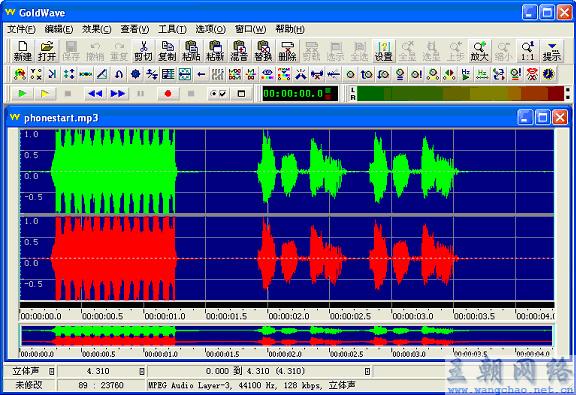This screenshot has height=395, width=576.
Task: Open the 提示 dropdown toolbar button
Action: [x=551, y=51]
